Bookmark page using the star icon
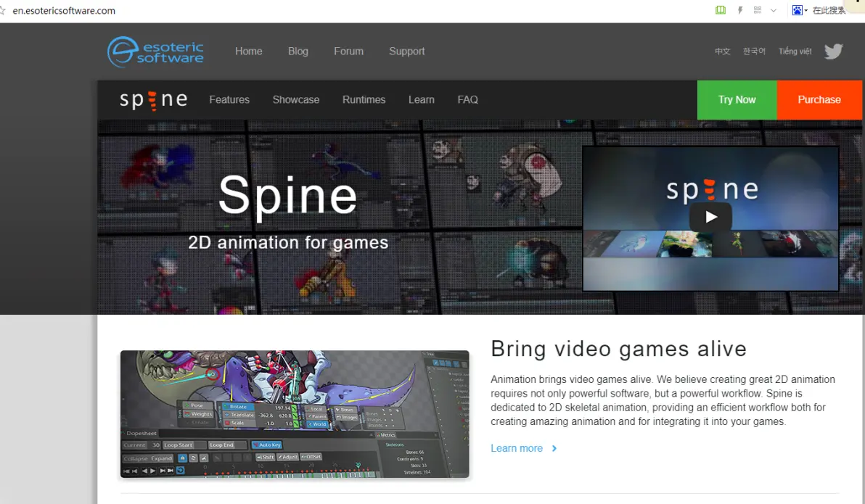This screenshot has width=865, height=504. pos(3,10)
